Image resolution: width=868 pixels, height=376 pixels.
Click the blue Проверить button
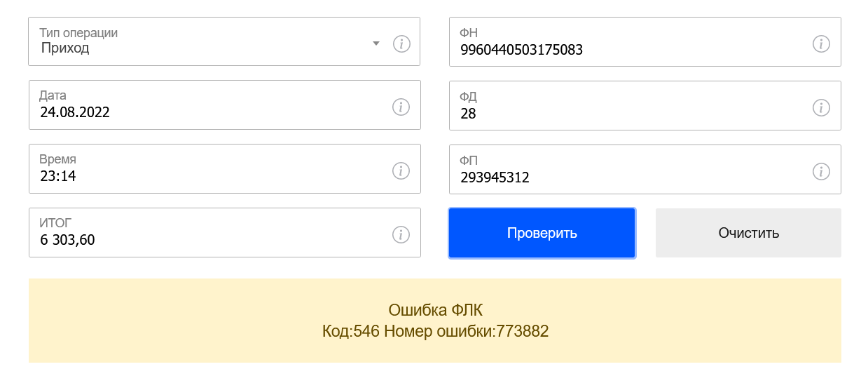pos(542,233)
